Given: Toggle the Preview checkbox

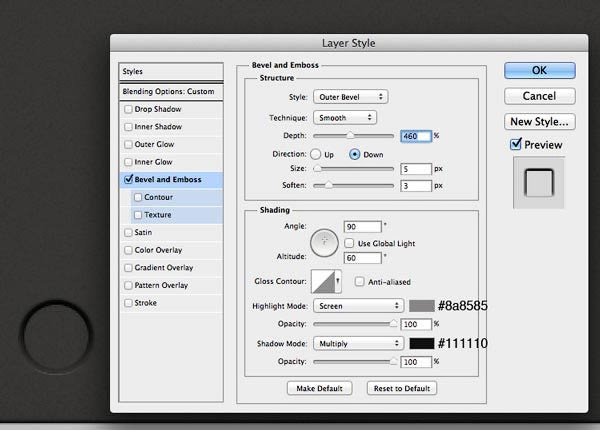Looking at the screenshot, I should (x=516, y=144).
